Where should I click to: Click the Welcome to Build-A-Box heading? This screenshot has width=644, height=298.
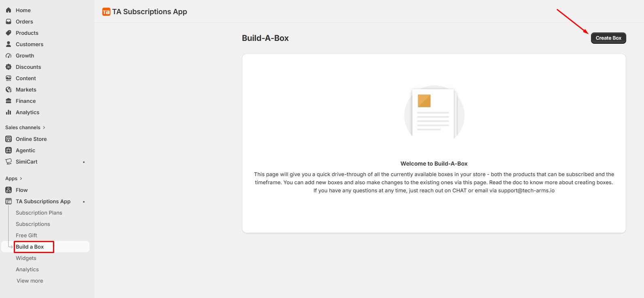pyautogui.click(x=434, y=164)
